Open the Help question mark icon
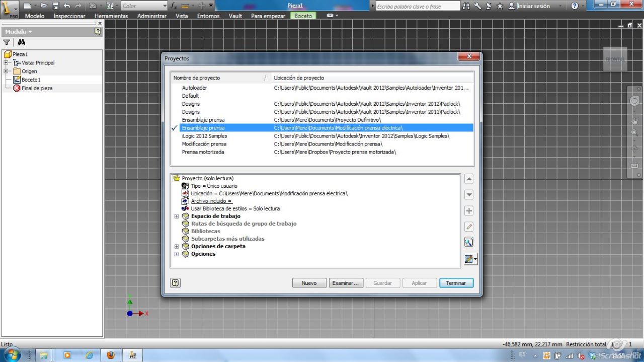Image resolution: width=644 pixels, height=362 pixels. click(x=575, y=6)
